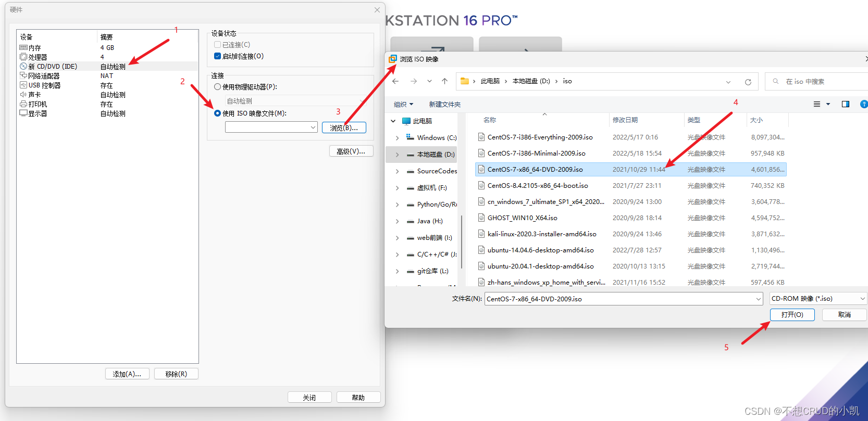The height and width of the screenshot is (421, 868).
Task: Select 使用物理驱动器(P) radio option
Action: tap(218, 87)
